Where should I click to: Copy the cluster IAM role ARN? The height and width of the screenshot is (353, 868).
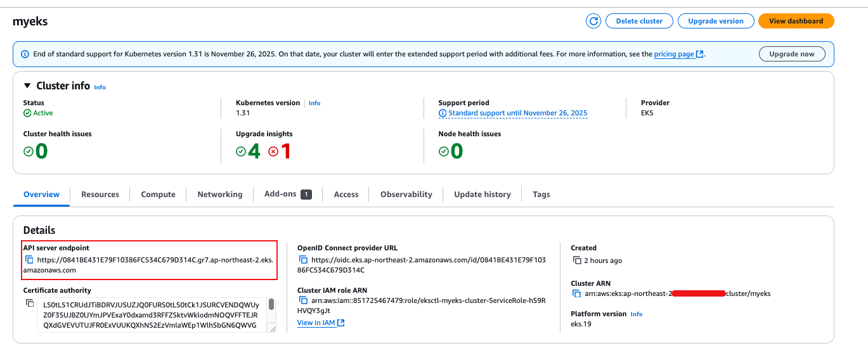point(303,301)
